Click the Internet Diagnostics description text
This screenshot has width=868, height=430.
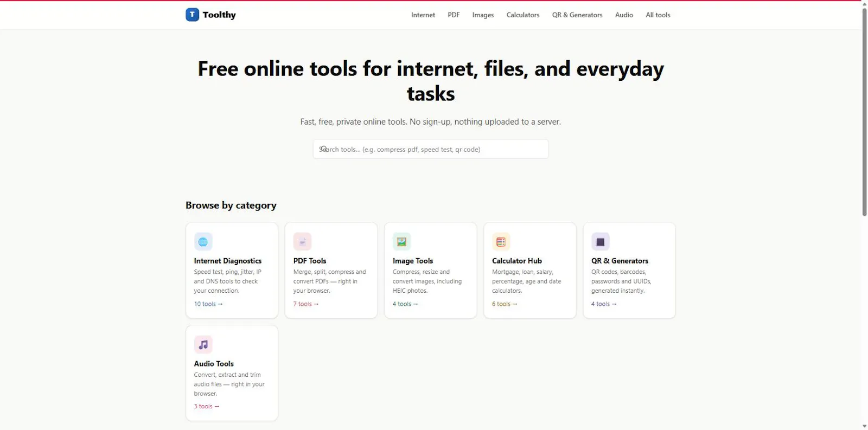[228, 281]
